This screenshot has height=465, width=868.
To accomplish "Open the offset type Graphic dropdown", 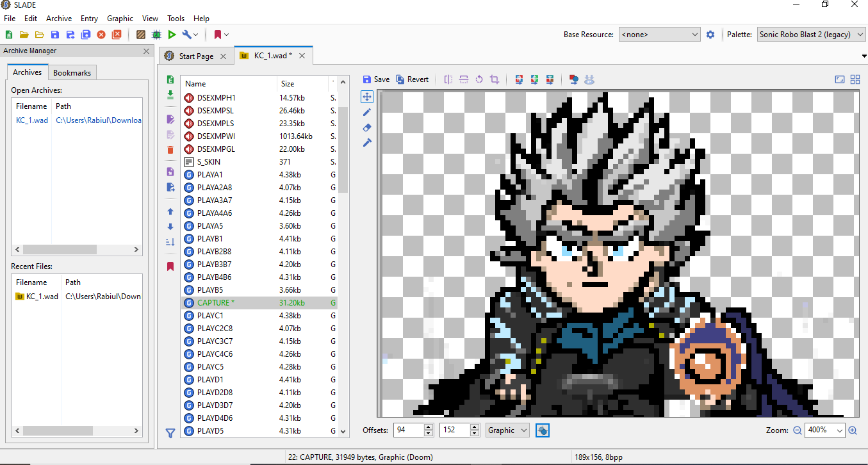I will tap(507, 430).
